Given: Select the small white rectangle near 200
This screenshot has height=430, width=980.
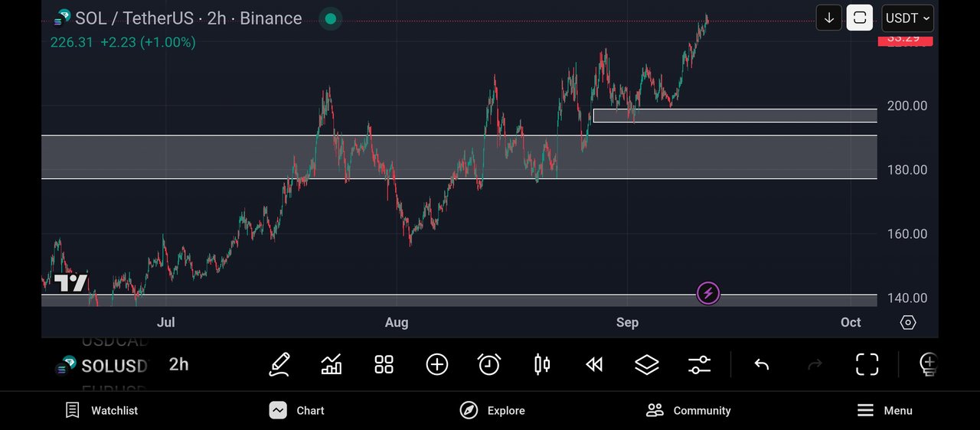Looking at the screenshot, I should click(735, 116).
